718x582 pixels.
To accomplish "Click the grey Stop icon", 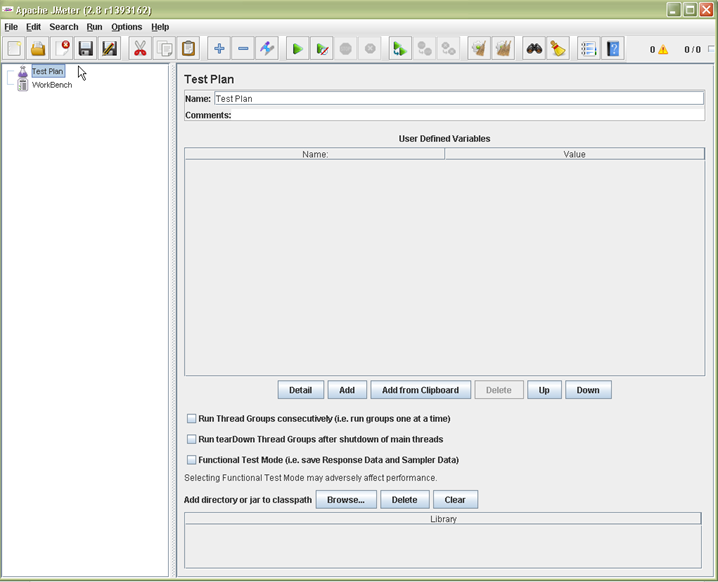I will tap(346, 49).
